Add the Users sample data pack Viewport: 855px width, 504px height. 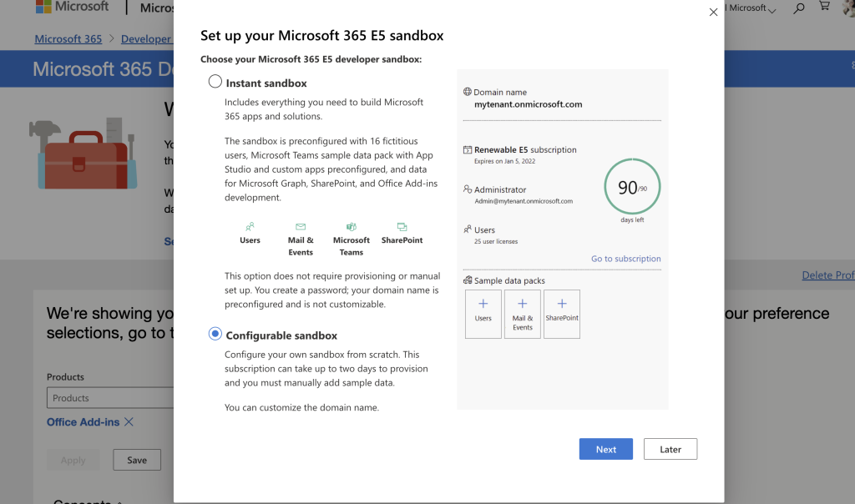483,314
